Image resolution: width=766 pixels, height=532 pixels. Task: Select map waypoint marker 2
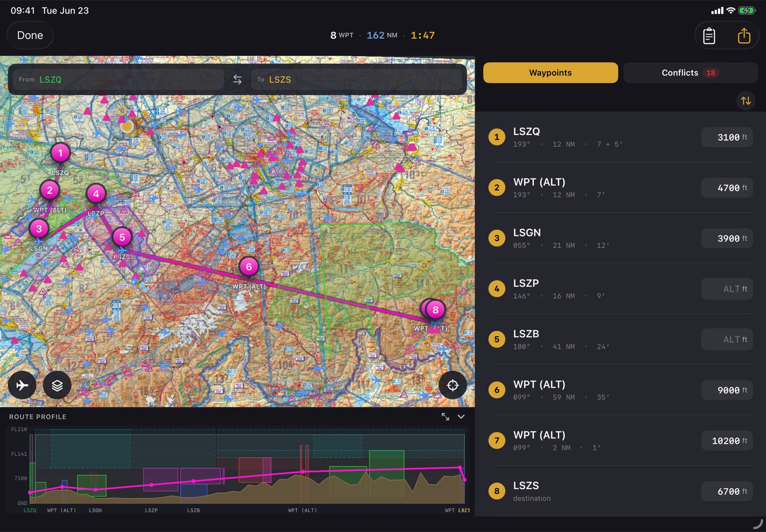(x=50, y=190)
